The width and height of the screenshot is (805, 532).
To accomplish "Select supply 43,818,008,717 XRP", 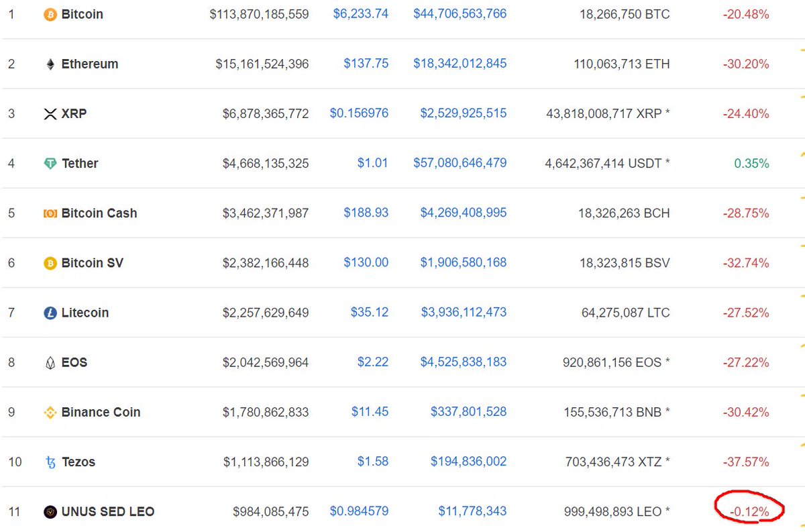I will [x=608, y=114].
